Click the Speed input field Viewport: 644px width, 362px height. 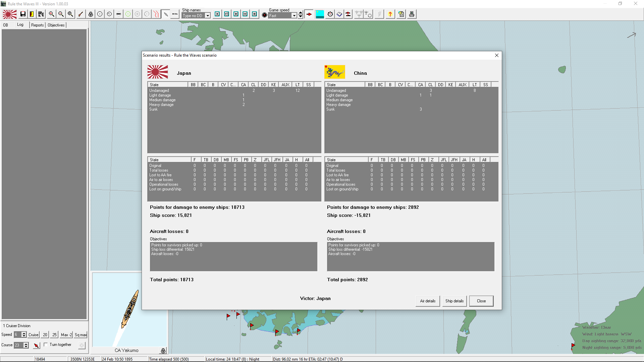pos(17,335)
